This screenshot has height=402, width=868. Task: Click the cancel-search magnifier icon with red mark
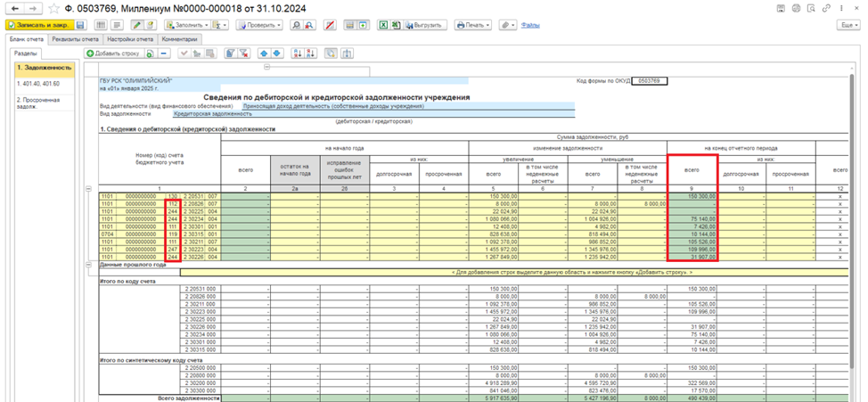pyautogui.click(x=309, y=26)
